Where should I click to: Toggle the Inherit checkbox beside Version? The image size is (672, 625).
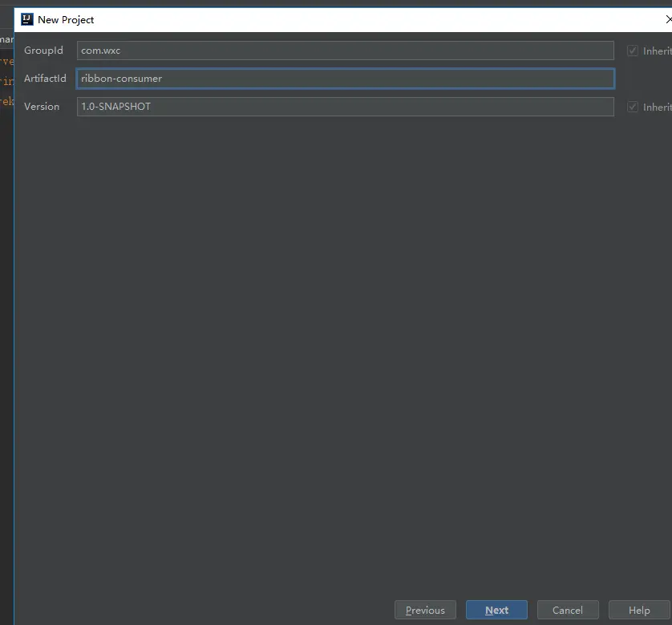pos(633,107)
